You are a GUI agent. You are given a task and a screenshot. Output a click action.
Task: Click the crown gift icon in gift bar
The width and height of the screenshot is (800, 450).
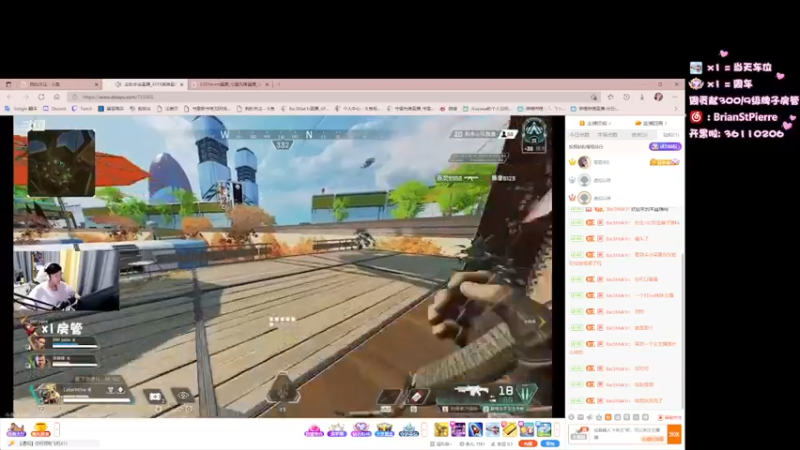click(337, 430)
